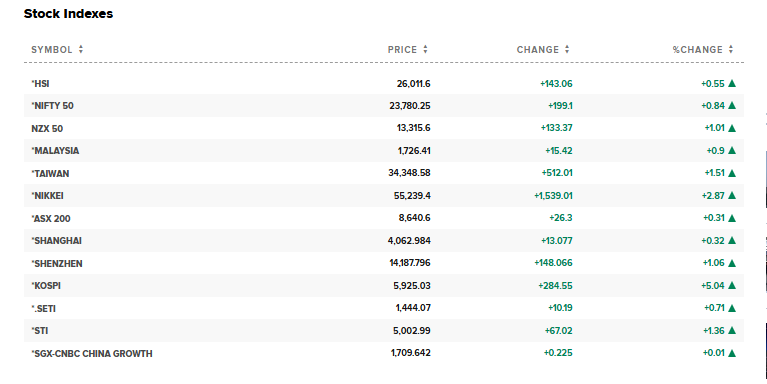The image size is (767, 384).
Task: Sort table by CHANGE column arrows
Action: (567, 49)
